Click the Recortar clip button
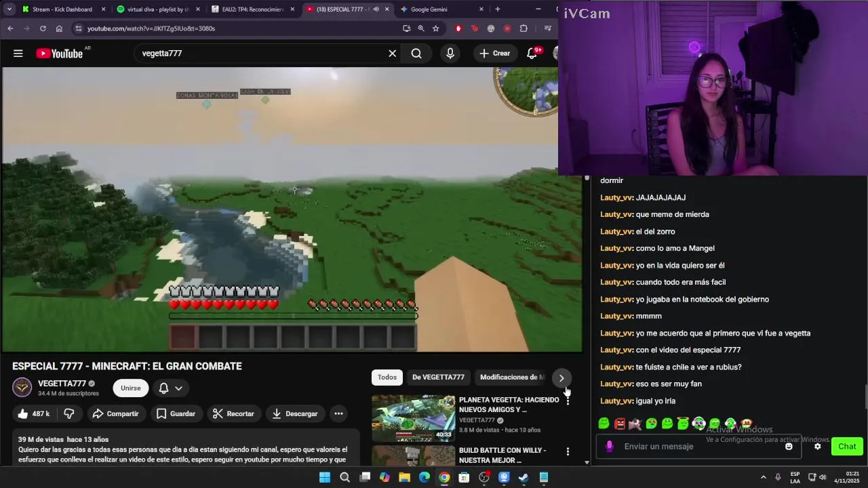The height and width of the screenshot is (488, 868). tap(233, 413)
